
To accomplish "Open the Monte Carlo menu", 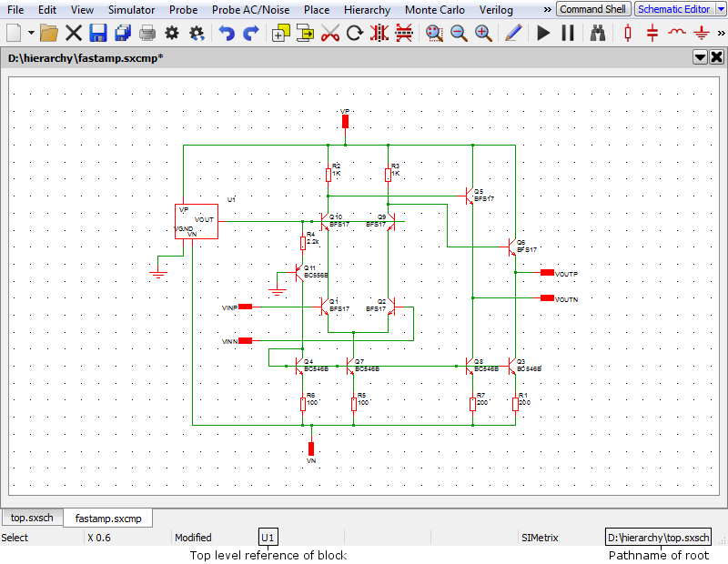I will pyautogui.click(x=433, y=10).
